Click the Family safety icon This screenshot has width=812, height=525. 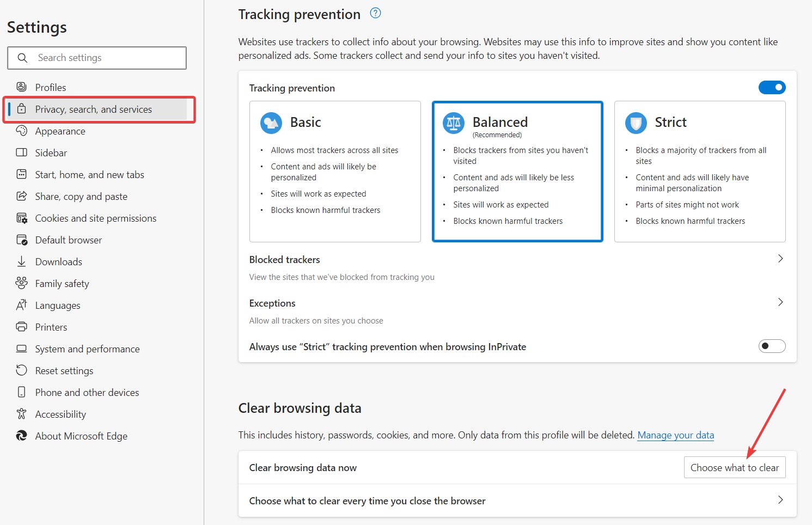coord(22,283)
